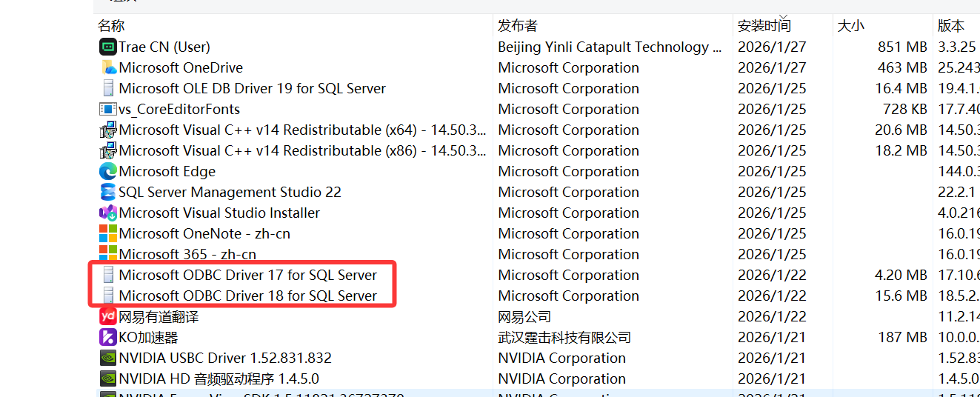The image size is (980, 397).
Task: Select the 网易有道翻译 entry
Action: point(159,316)
